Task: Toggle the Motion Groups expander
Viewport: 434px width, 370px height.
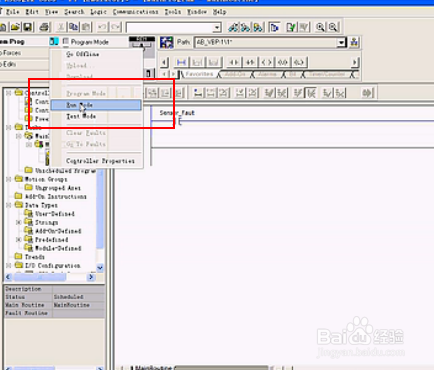Action: 9,179
